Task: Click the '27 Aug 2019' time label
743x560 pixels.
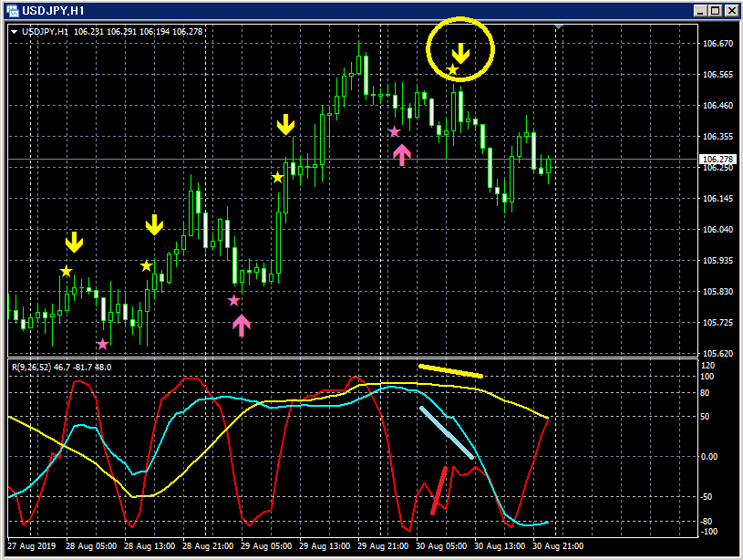Action: tap(31, 546)
